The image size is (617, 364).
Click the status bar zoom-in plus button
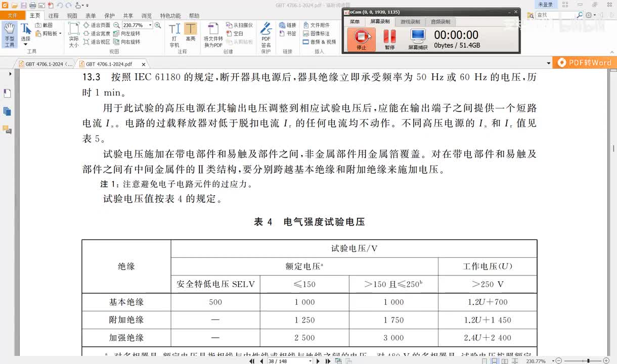pyautogui.click(x=606, y=361)
